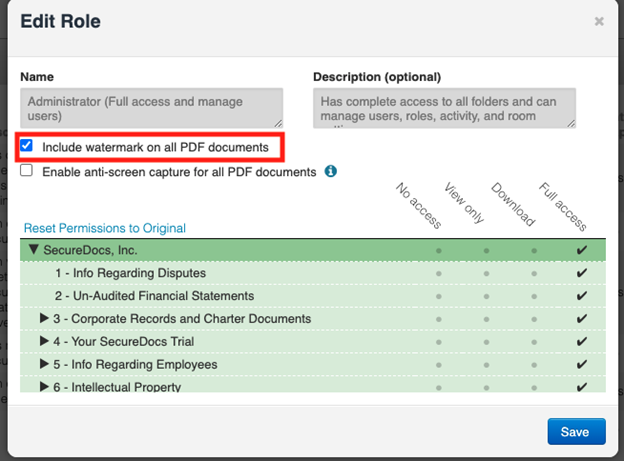624x462 pixels.
Task: Collapse the SecureDocs, Inc. folder
Action: (x=34, y=250)
